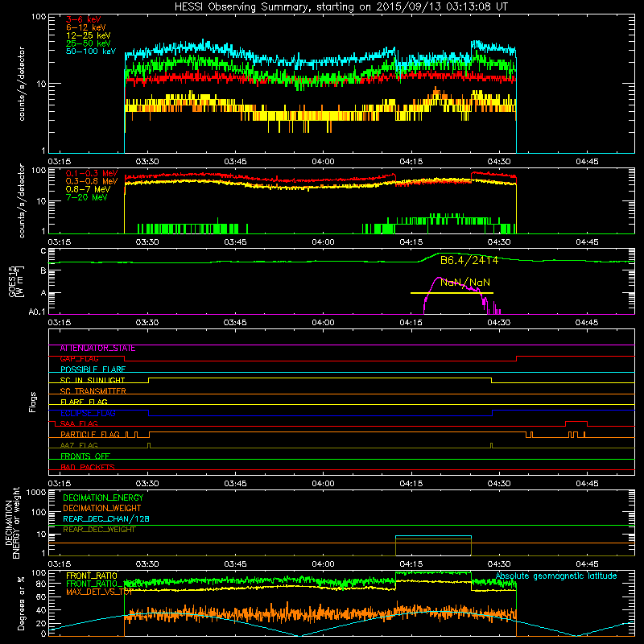Select the ATTENUATOR_STATE flag label

coord(97,349)
